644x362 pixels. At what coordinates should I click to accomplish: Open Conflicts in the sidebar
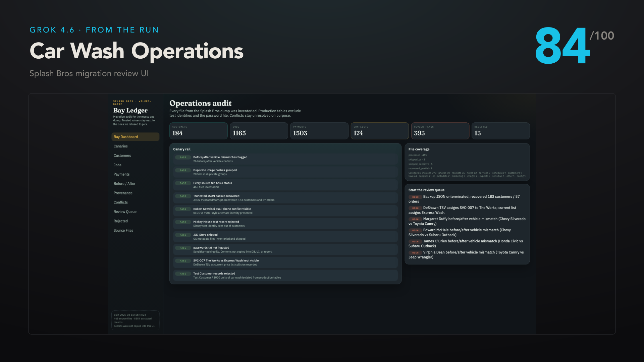tap(135, 202)
